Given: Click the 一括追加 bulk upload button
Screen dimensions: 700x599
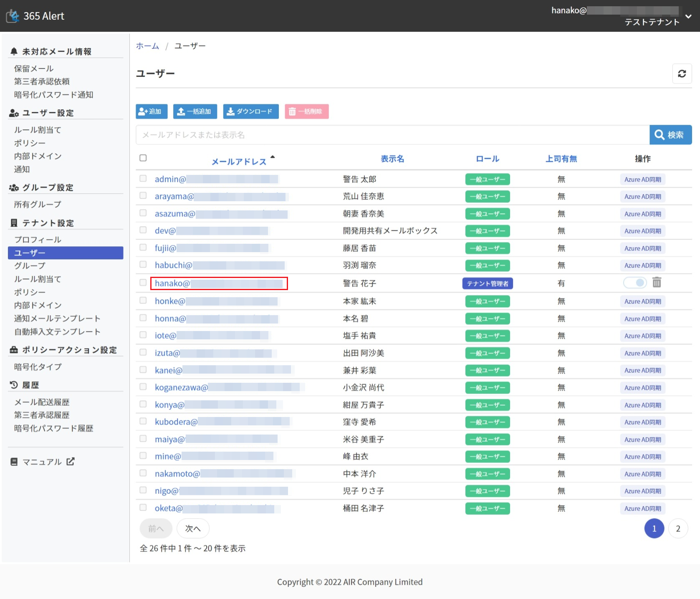Looking at the screenshot, I should coord(195,111).
